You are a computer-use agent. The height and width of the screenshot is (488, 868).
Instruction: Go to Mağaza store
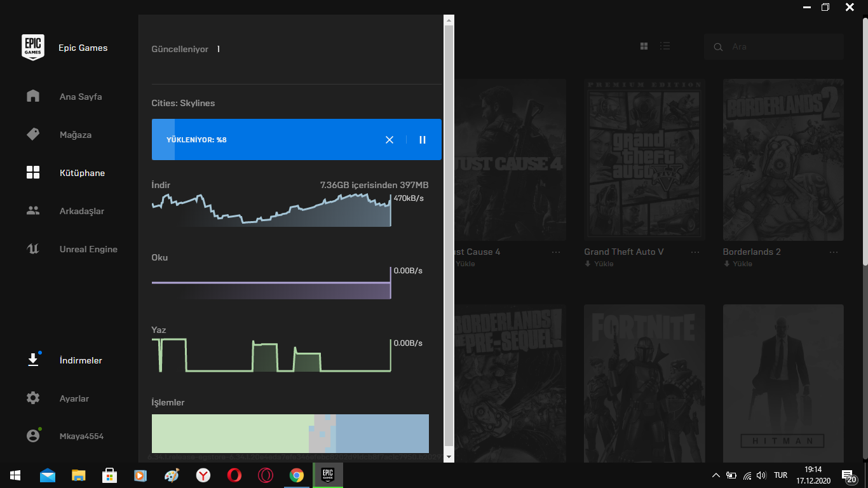tap(76, 135)
